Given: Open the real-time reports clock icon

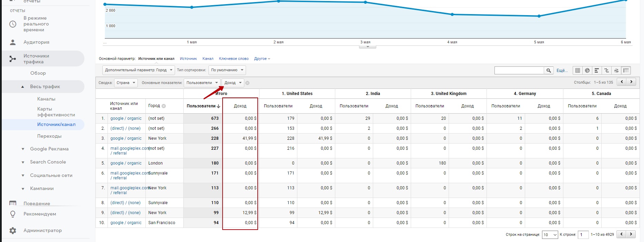Looking at the screenshot, I should (13, 24).
